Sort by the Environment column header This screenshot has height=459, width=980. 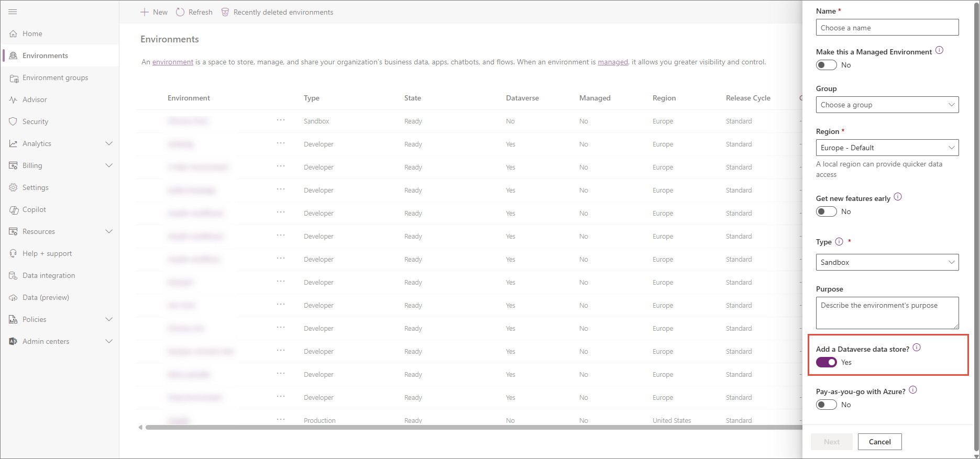(189, 98)
